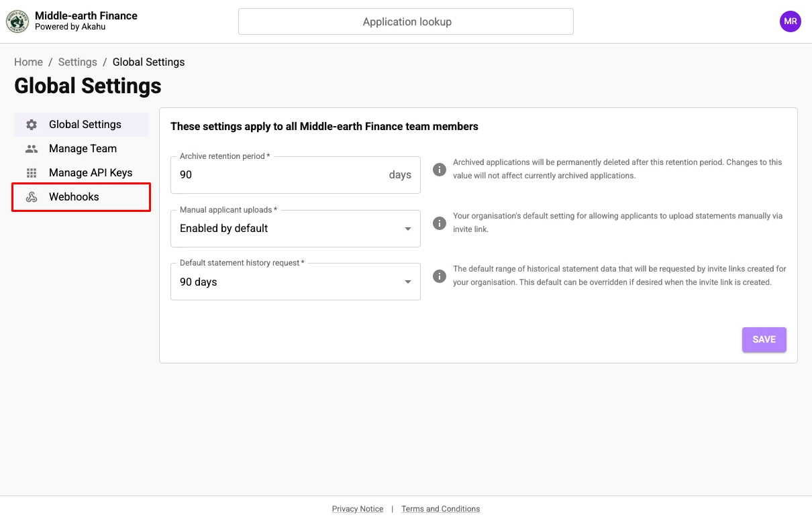This screenshot has width=812, height=523.
Task: Click the Middle-earth Finance brand name
Action: 86,15
